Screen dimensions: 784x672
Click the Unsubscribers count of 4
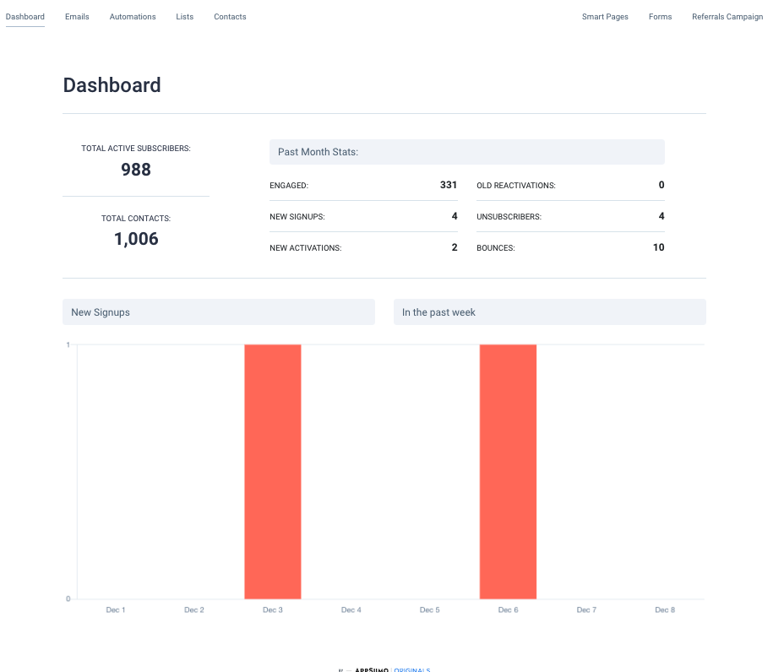click(661, 216)
